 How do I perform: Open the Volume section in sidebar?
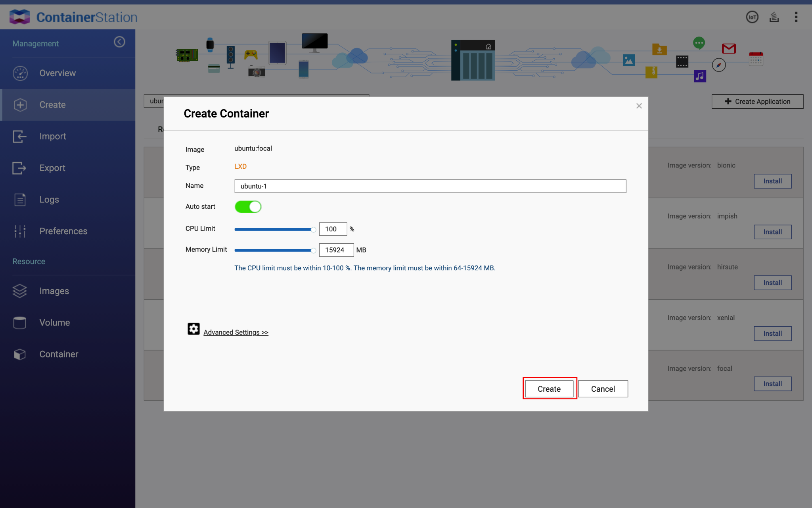click(54, 323)
